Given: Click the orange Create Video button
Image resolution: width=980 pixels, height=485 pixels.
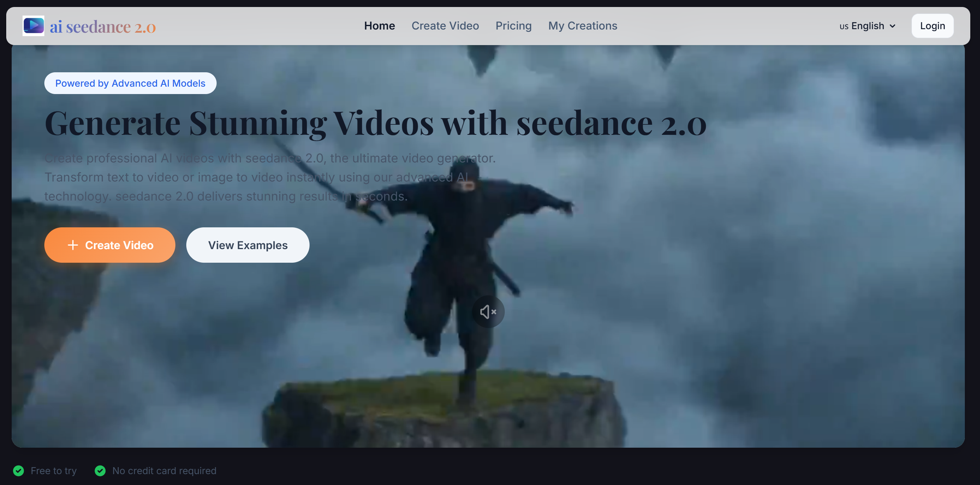Looking at the screenshot, I should click(110, 245).
